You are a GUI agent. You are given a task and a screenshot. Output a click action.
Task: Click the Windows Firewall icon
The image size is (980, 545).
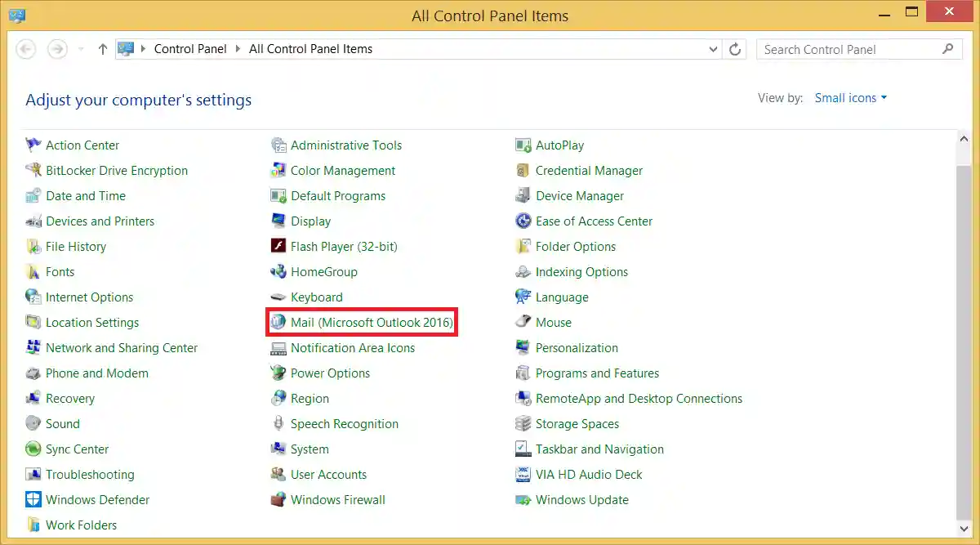coord(278,500)
